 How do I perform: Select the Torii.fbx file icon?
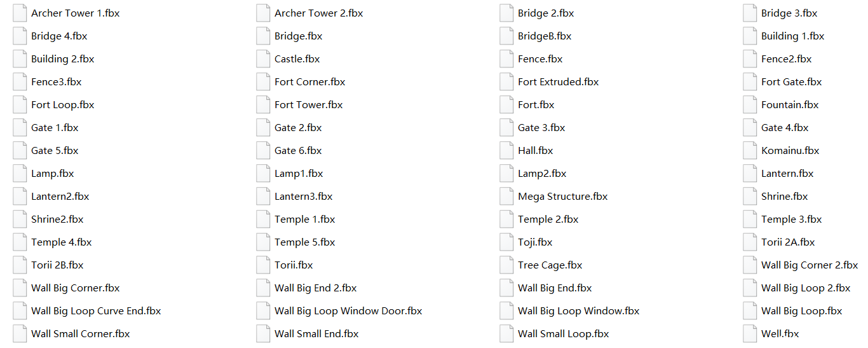click(263, 265)
